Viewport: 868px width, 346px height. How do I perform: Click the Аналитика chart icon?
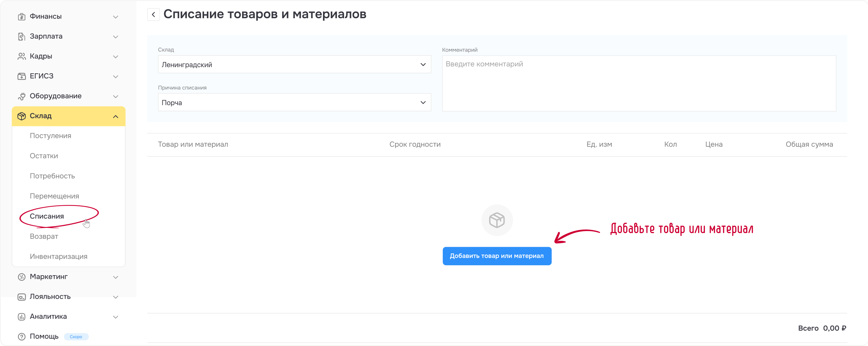pyautogui.click(x=22, y=317)
